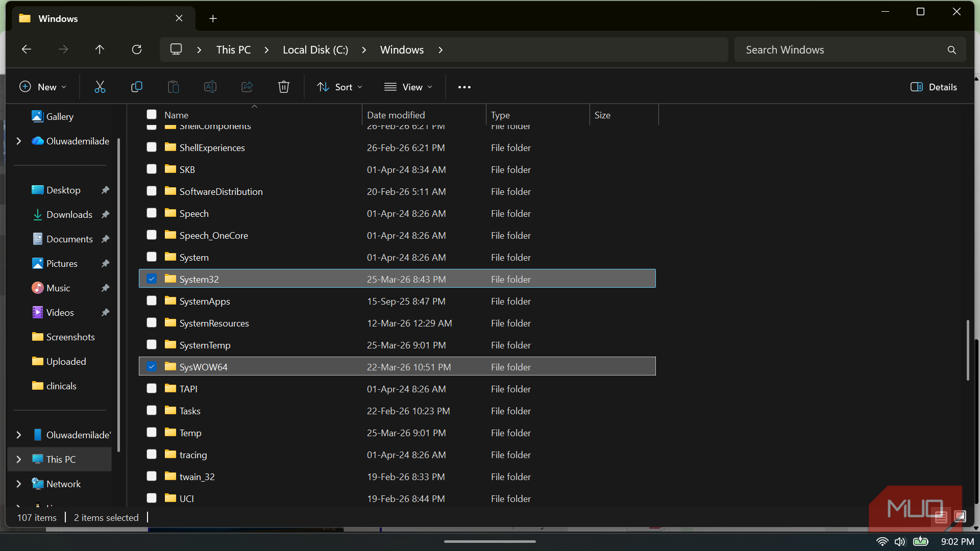Open the Wi-Fi network tray icon

(x=882, y=541)
